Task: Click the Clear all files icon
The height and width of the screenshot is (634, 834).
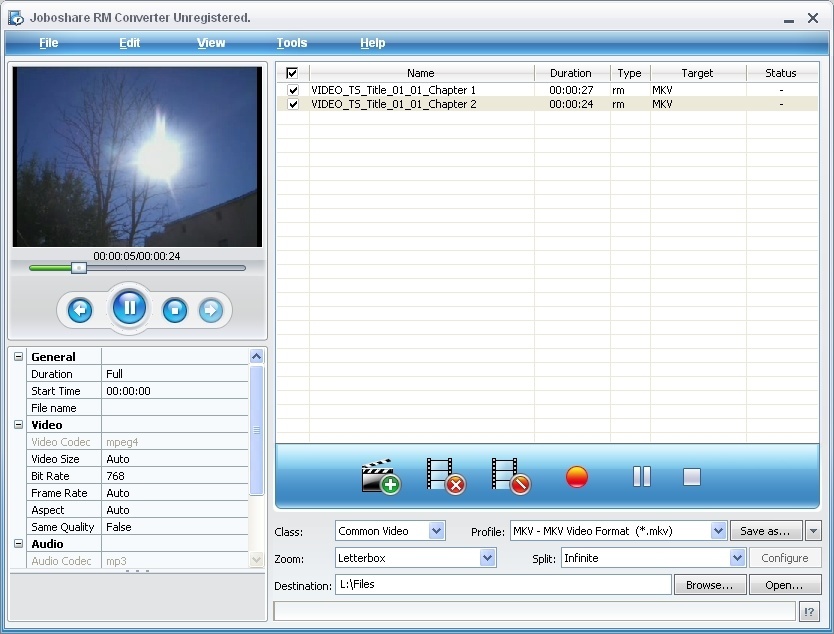Action: click(x=510, y=476)
